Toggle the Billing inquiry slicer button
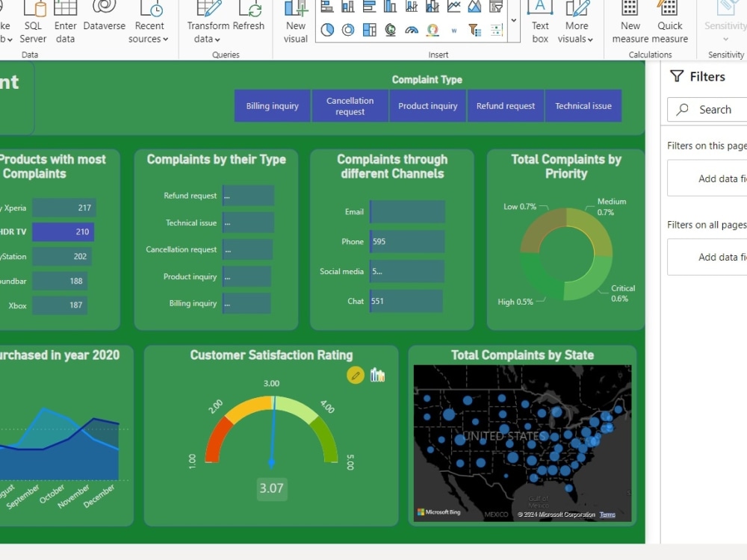This screenshot has width=747, height=560. 272,105
